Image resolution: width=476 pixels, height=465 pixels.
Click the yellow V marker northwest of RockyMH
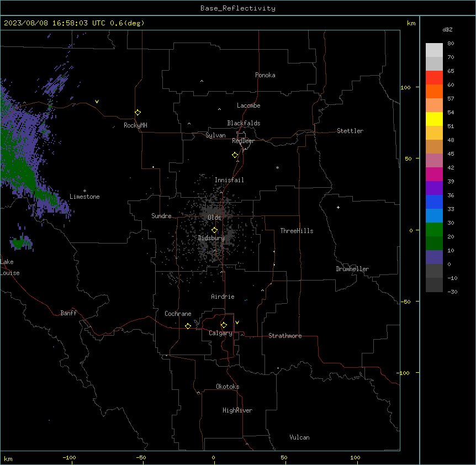click(97, 102)
